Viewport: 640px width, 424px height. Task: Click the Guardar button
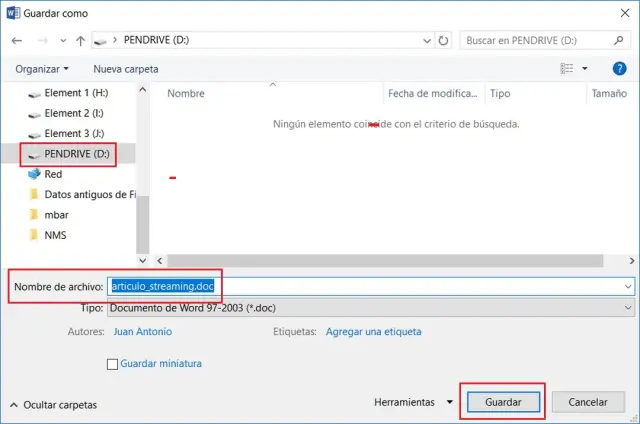(x=503, y=402)
